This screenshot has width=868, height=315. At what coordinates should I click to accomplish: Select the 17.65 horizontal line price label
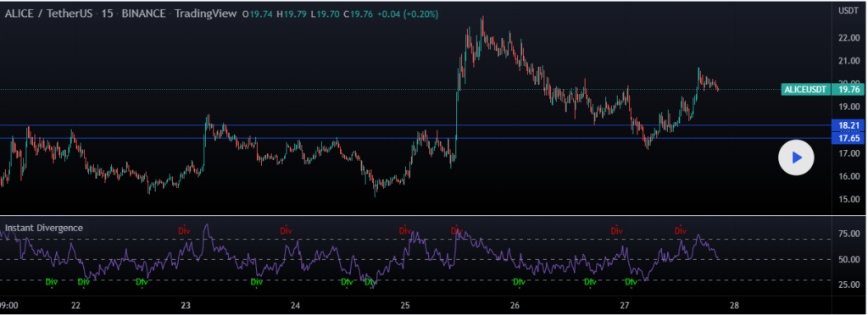pyautogui.click(x=848, y=138)
